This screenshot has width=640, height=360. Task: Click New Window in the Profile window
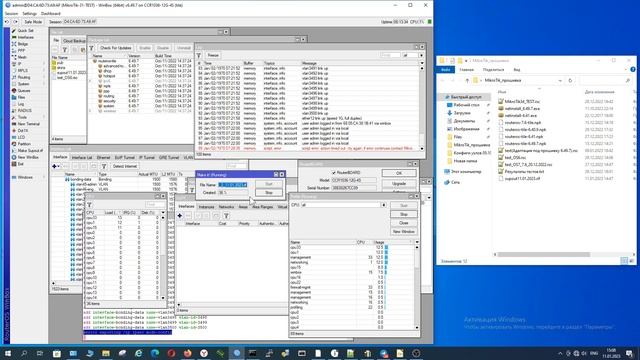coord(404,231)
